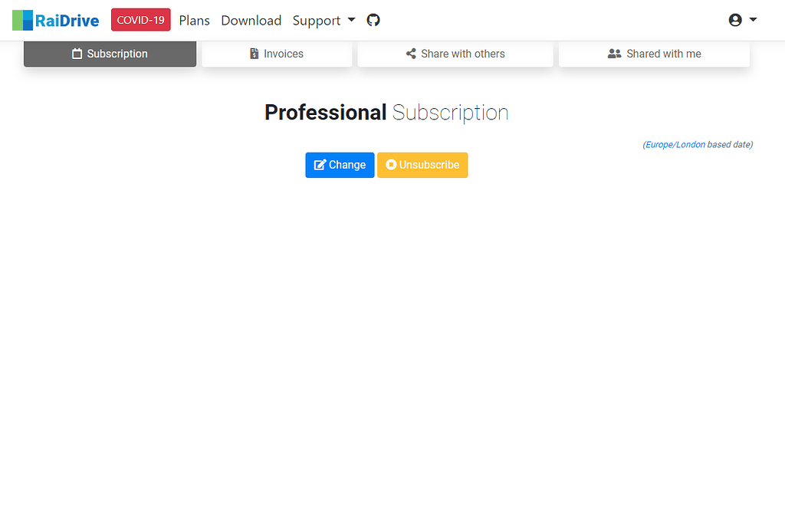This screenshot has height=532, width=785.
Task: Open the Download page
Action: (251, 20)
